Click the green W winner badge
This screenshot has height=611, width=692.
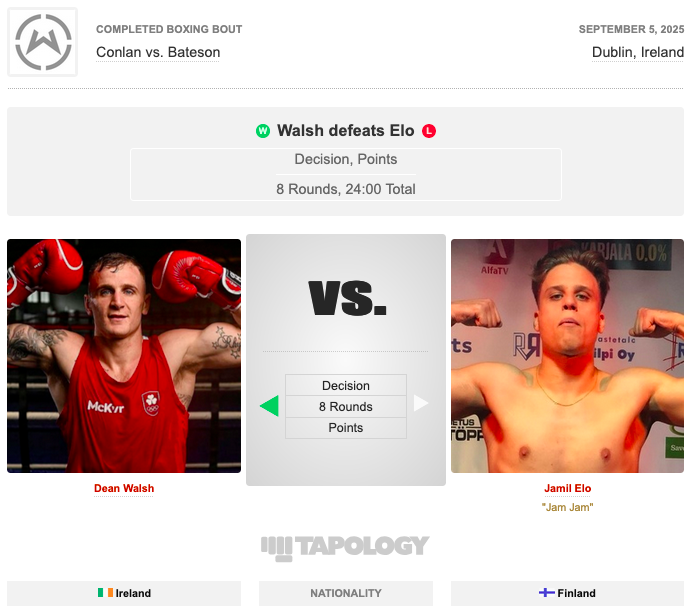pyautogui.click(x=263, y=131)
